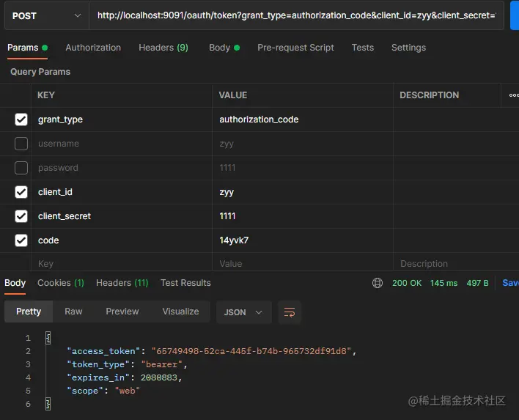
Task: Click the 200 OK status
Action: click(407, 284)
